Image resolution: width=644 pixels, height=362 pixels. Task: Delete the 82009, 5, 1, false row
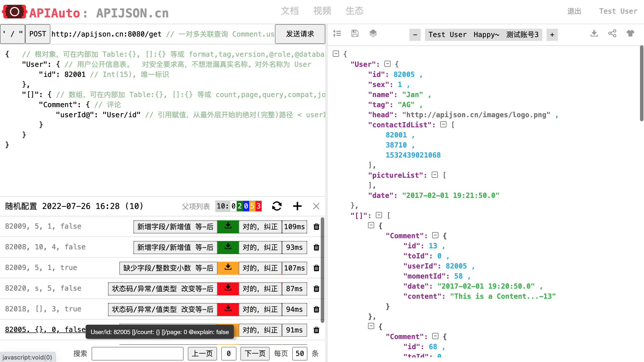click(316, 227)
